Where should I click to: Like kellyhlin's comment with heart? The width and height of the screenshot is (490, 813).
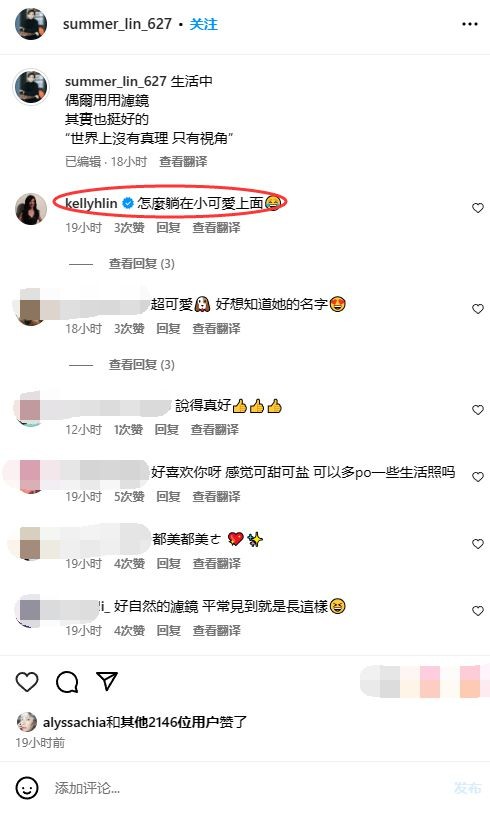coord(478,208)
